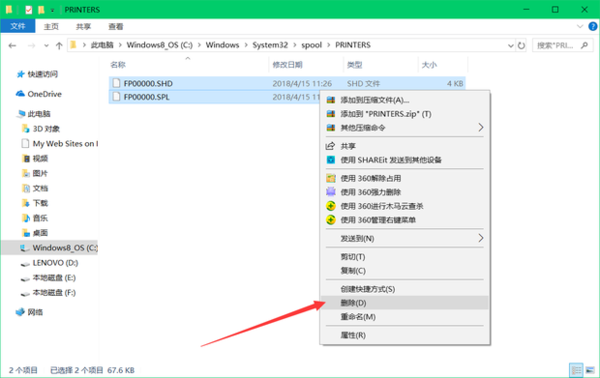The image size is (600, 378).
Task: Click the 360木马云查杀 green icon
Action: (331, 206)
